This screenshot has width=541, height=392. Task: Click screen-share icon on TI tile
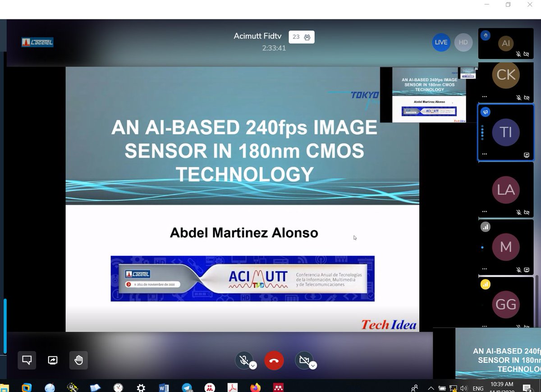pos(527,155)
